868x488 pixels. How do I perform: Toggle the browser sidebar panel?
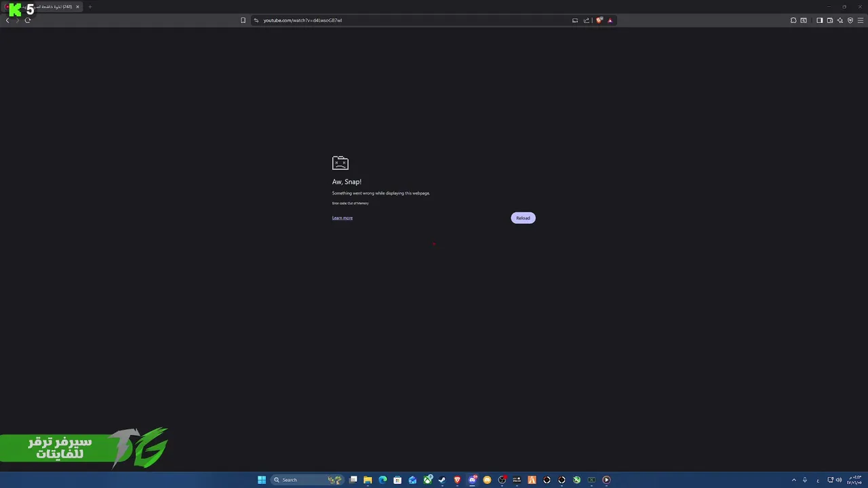[x=819, y=20]
